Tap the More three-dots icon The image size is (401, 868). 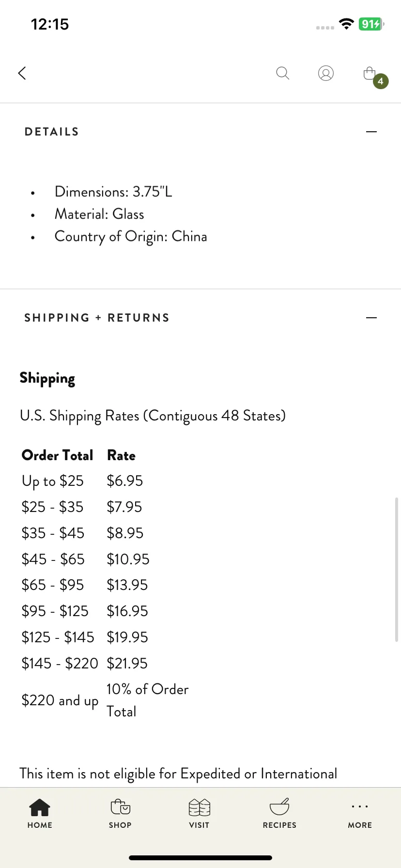360,806
